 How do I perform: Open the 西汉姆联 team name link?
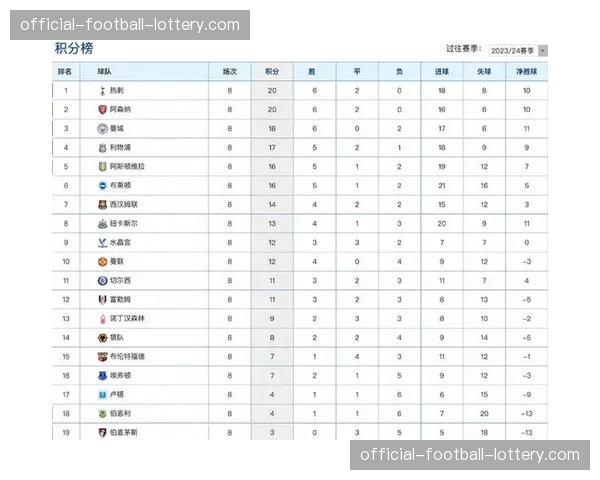(x=124, y=205)
